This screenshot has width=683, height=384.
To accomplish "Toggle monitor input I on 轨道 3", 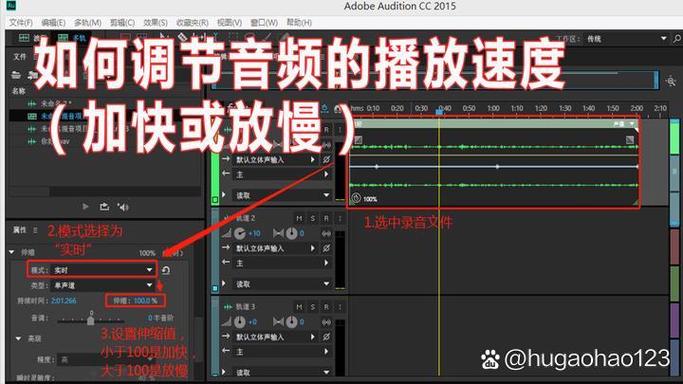I will tap(340, 307).
